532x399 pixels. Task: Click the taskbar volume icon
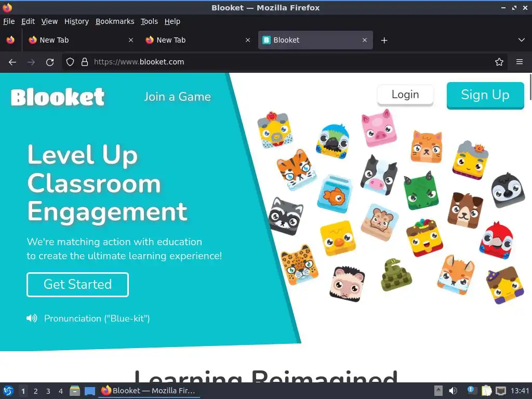click(x=453, y=391)
